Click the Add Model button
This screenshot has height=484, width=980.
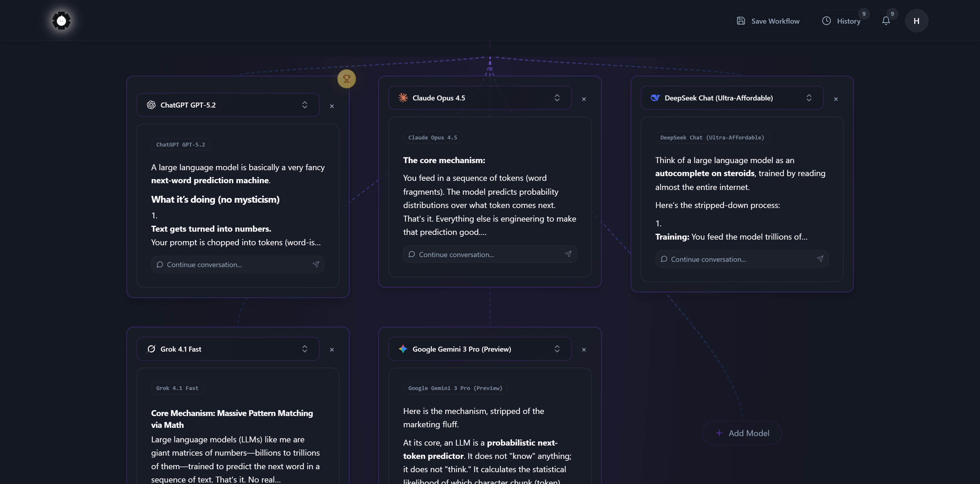[742, 433]
